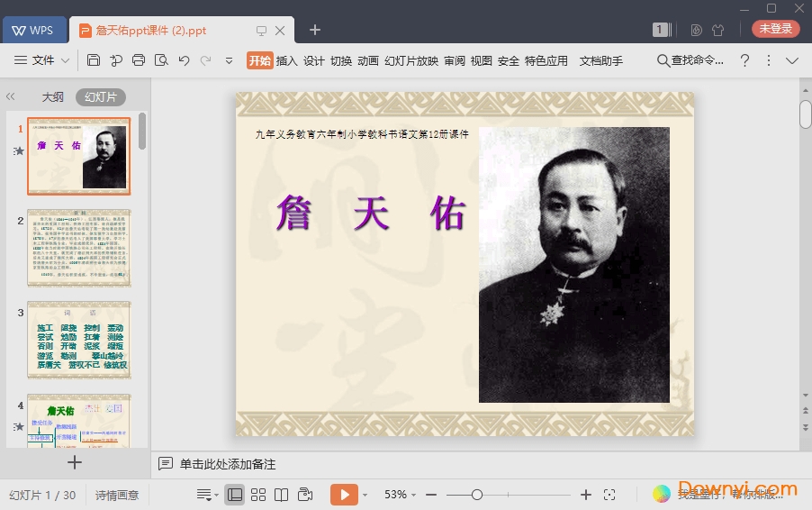Collapse the slide panel with double chevron
This screenshot has height=510, width=812.
(x=11, y=96)
